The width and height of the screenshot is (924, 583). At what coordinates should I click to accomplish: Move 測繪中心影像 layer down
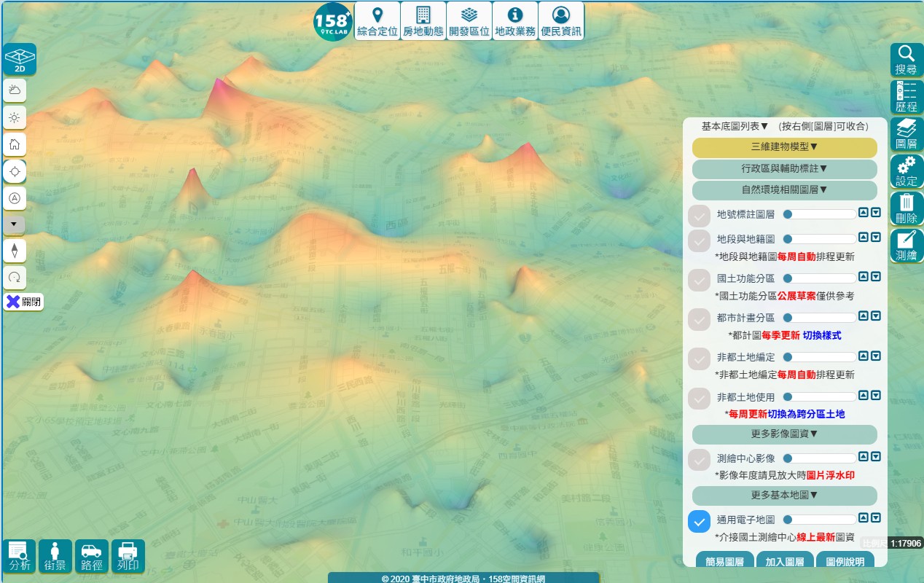876,457
